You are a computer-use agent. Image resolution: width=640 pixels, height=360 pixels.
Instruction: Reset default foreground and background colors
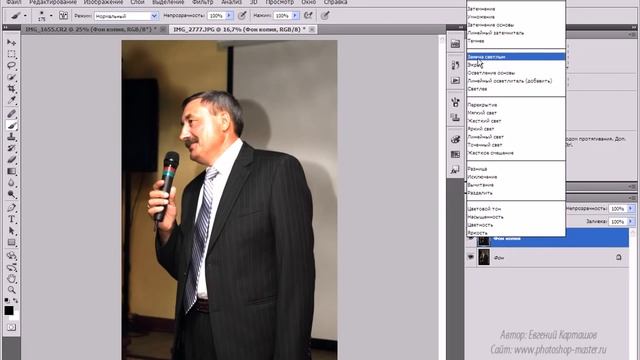7,300
